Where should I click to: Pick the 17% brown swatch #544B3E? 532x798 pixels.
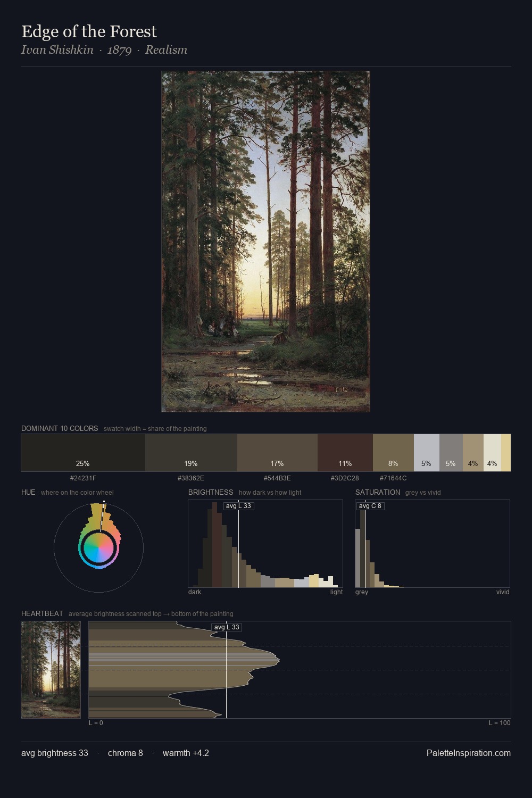point(277,453)
